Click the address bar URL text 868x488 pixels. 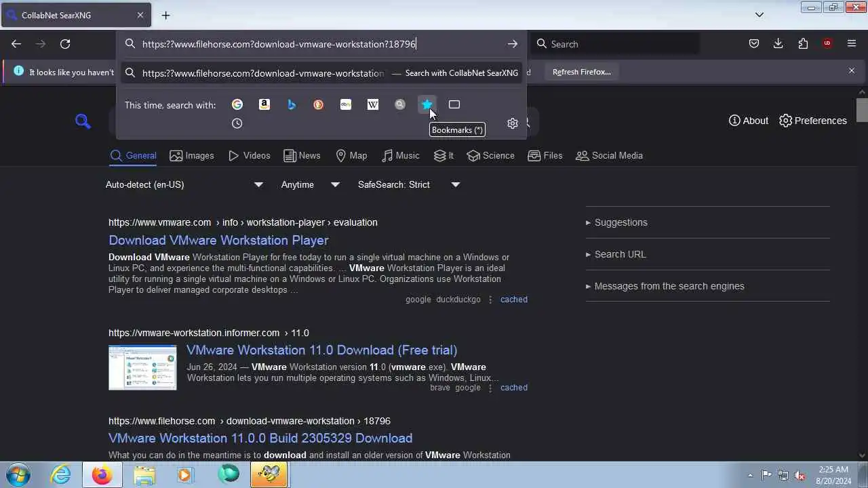click(279, 44)
